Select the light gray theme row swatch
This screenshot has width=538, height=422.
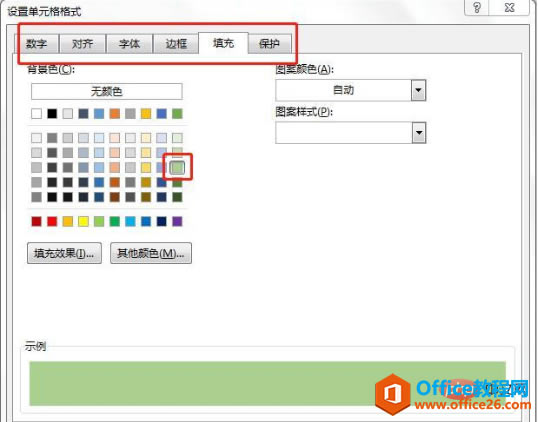68,114
